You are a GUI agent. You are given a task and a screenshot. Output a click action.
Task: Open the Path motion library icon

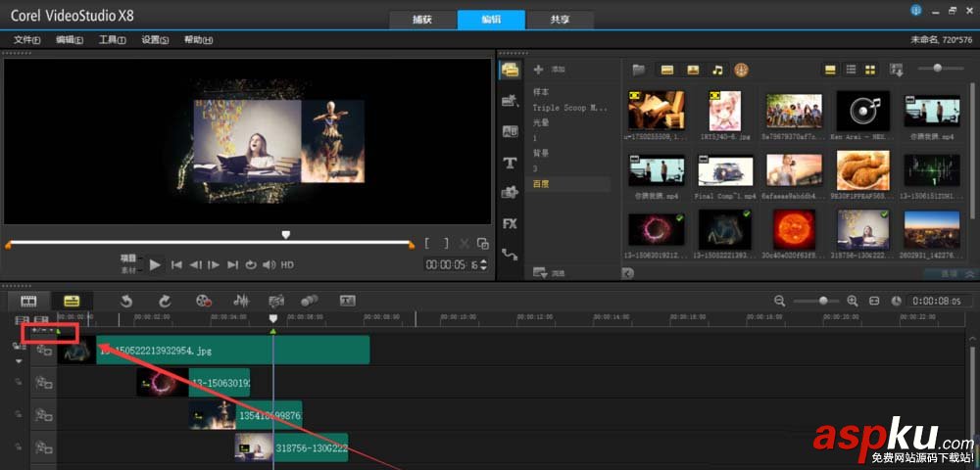click(x=510, y=254)
